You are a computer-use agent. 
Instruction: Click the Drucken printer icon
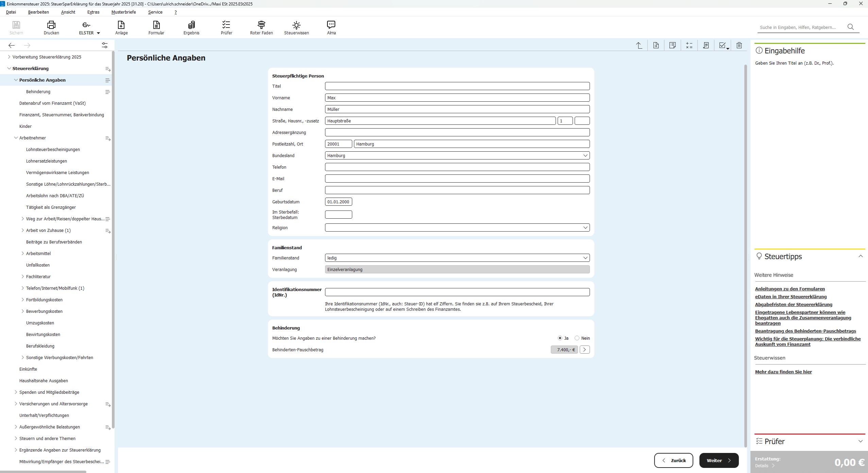(51, 25)
